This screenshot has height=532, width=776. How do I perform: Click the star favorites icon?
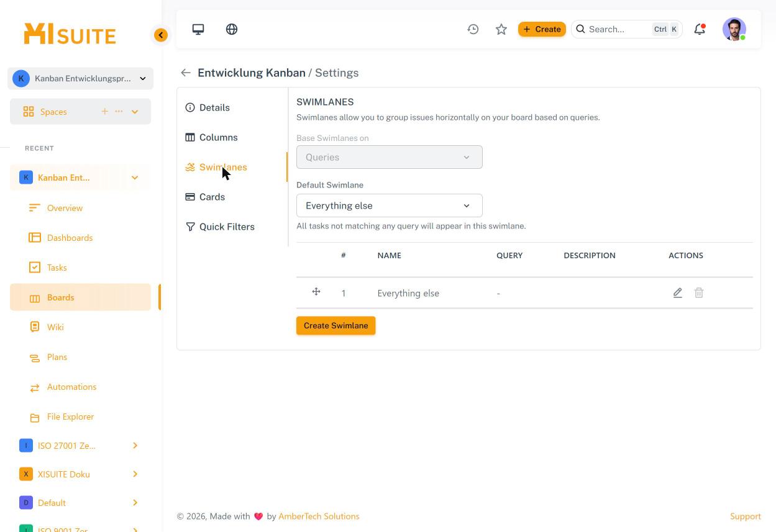pos(501,29)
